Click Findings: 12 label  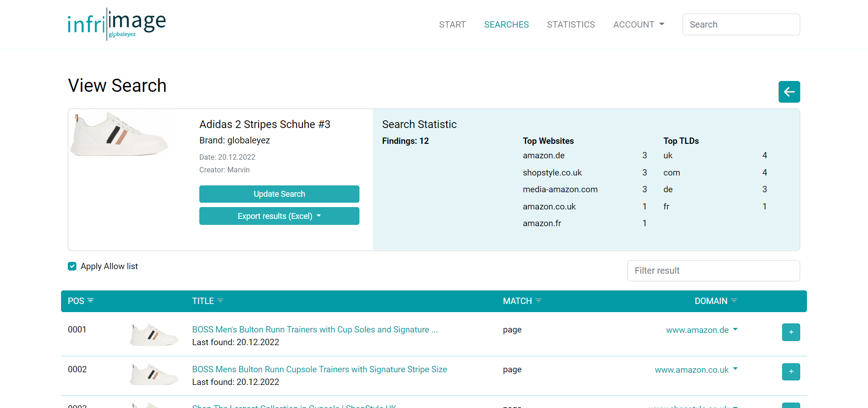point(405,141)
